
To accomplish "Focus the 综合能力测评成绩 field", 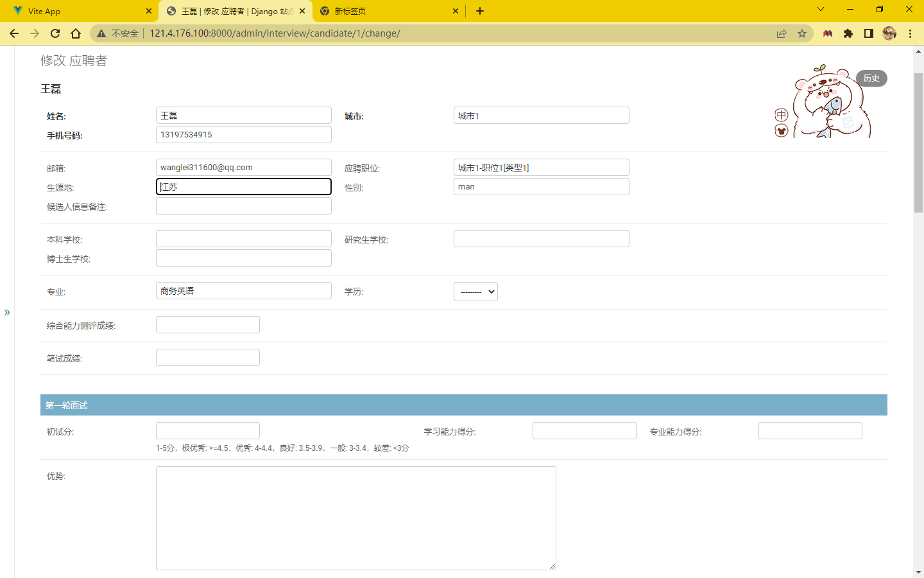I will 208,325.
